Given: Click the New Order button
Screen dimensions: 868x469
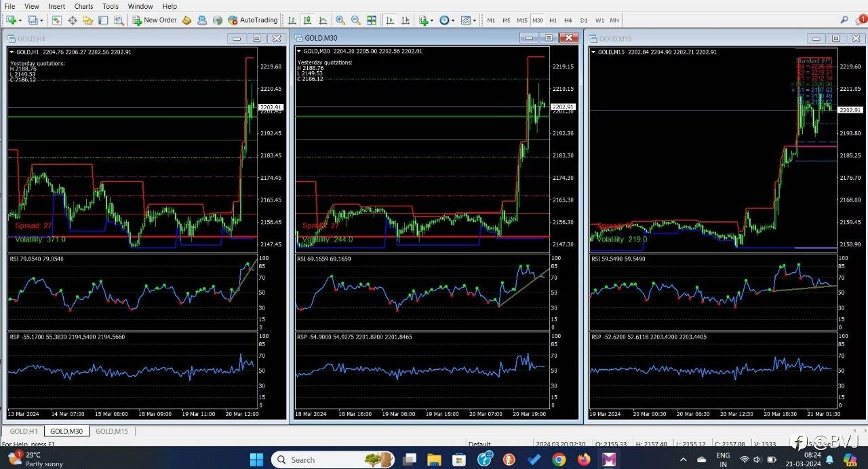Looking at the screenshot, I should [153, 20].
